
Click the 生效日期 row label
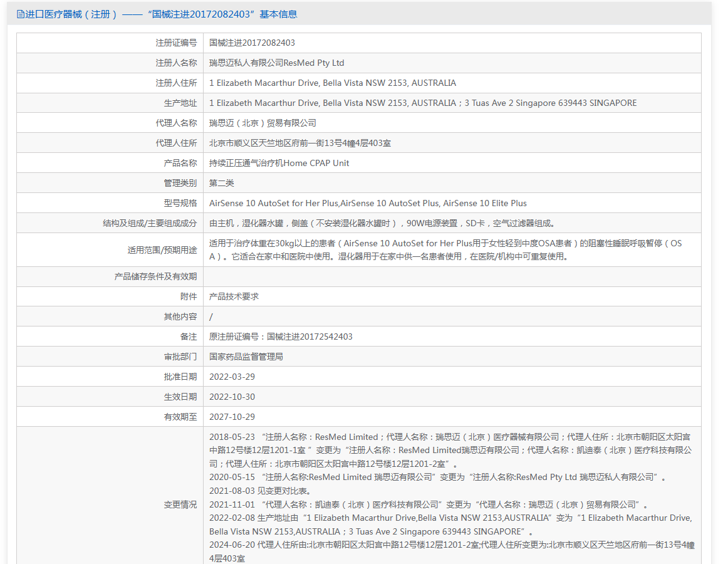point(180,397)
